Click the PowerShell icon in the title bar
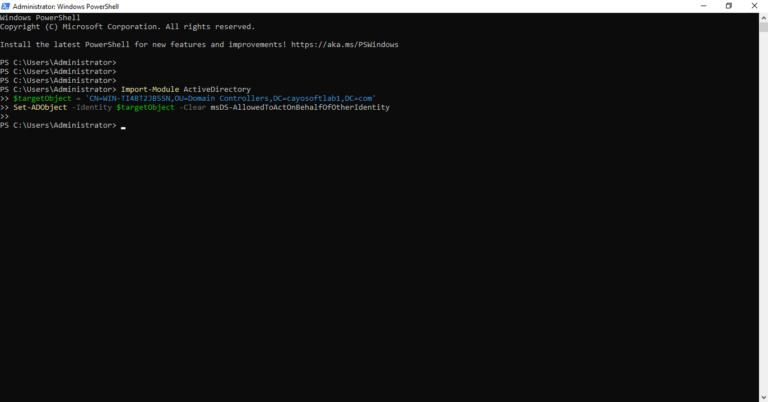Viewport: 768px width, 402px height. pyautogui.click(x=6, y=6)
